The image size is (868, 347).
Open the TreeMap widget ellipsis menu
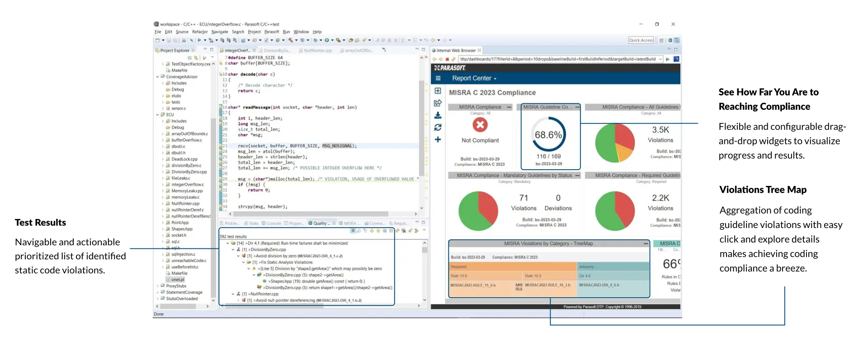click(x=646, y=244)
